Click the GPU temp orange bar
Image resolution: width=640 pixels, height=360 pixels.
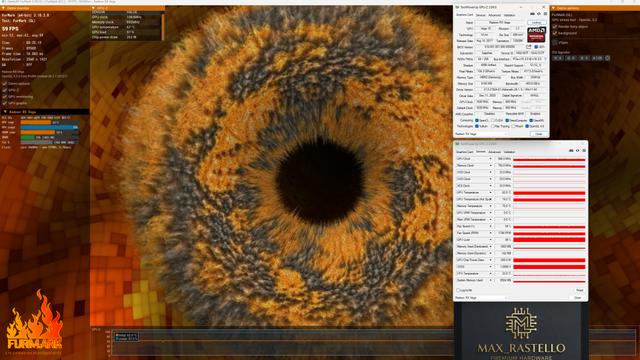(x=36, y=122)
